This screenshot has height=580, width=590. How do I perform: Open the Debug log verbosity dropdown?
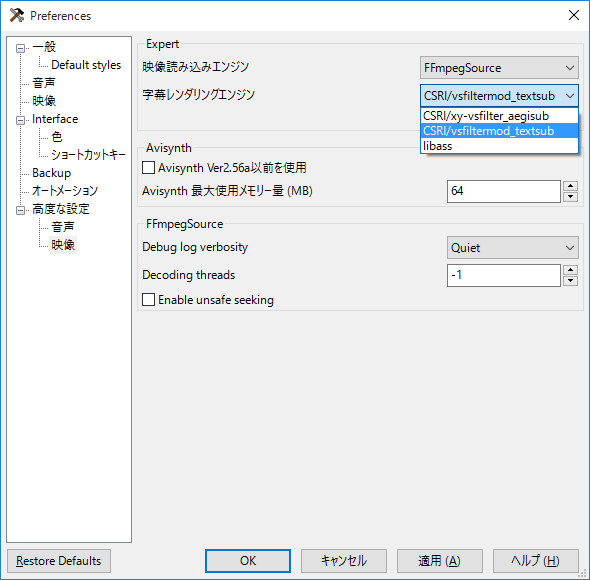512,248
